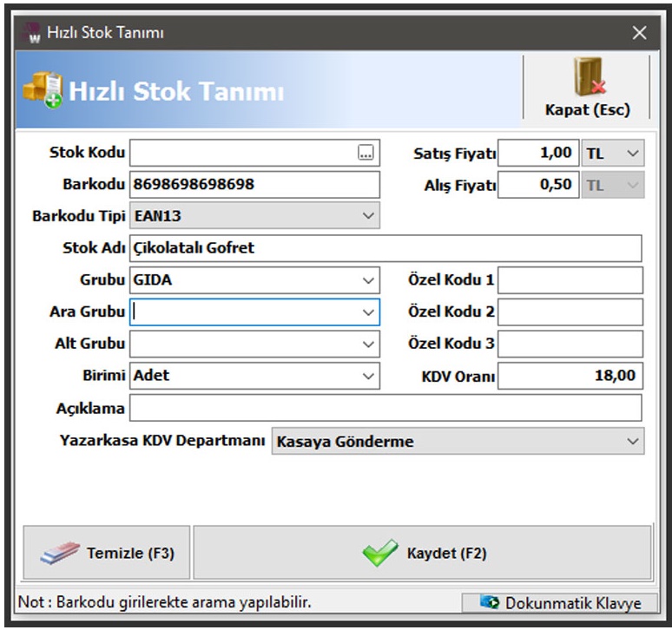Click the green checkmark Kaydet icon

click(380, 553)
